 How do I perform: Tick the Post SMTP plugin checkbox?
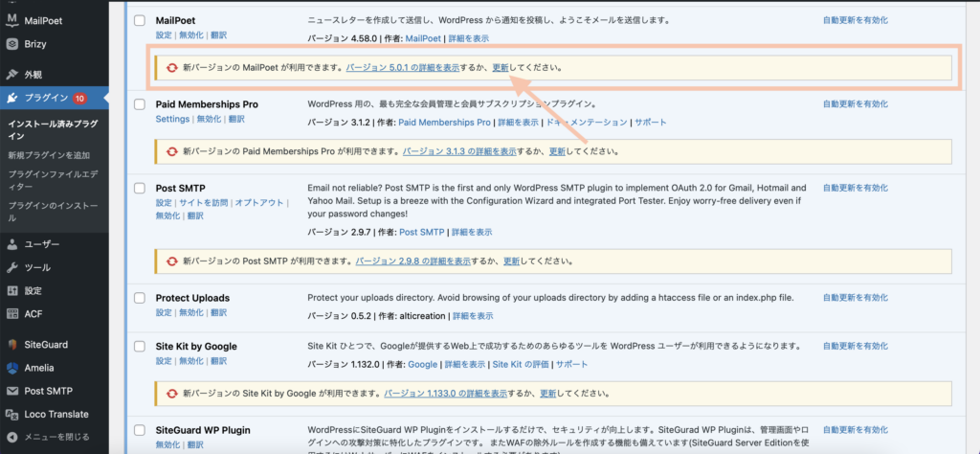140,189
